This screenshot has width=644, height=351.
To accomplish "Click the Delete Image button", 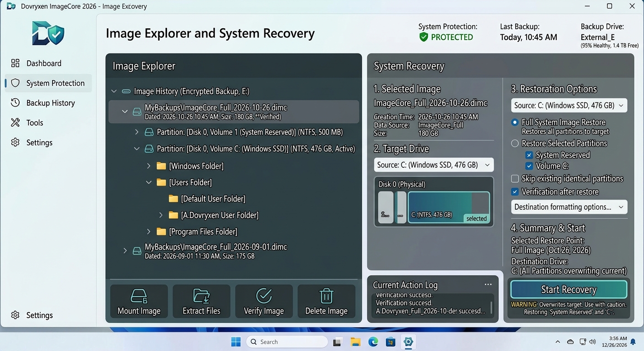I will (327, 301).
